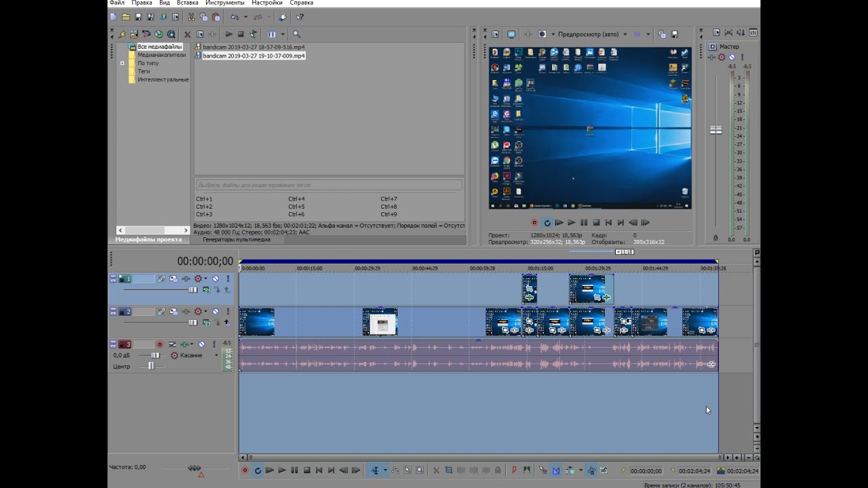The height and width of the screenshot is (488, 868).
Task: Insert a region with the green flags icon
Action: click(x=526, y=470)
